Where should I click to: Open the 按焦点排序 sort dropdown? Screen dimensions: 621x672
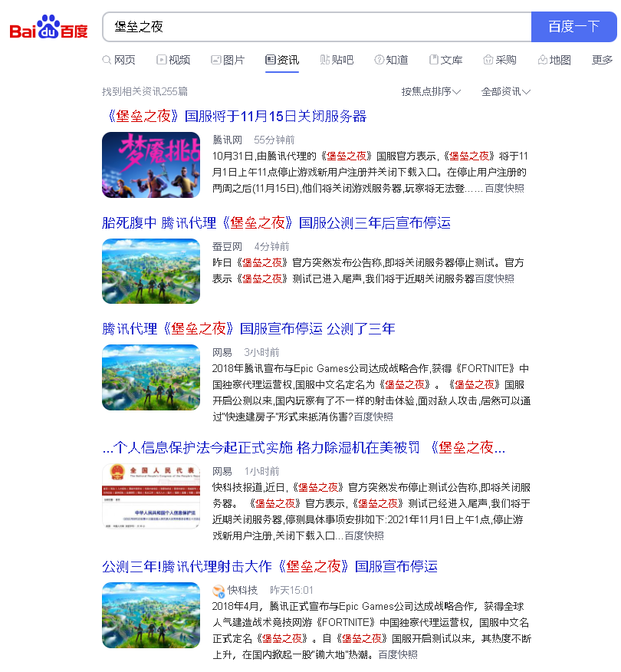coord(431,91)
